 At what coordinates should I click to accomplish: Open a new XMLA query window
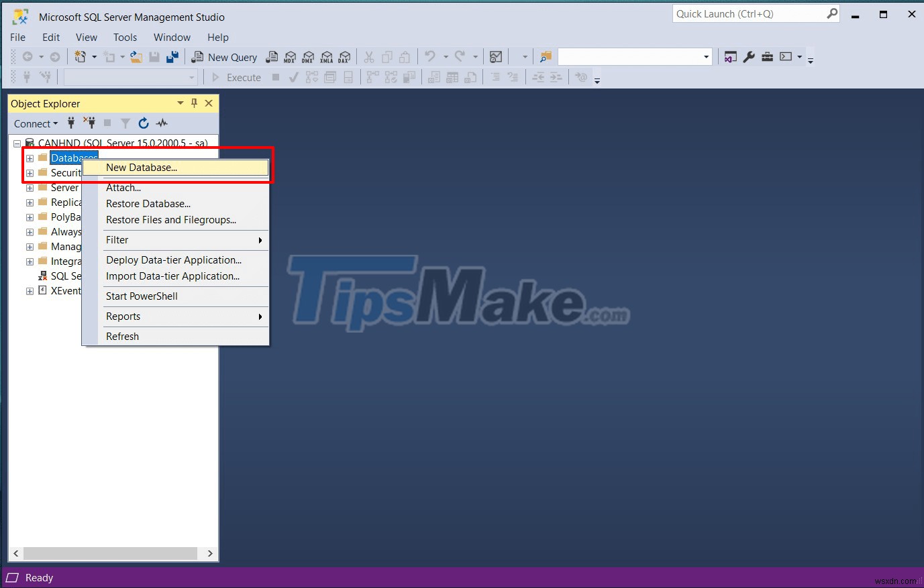tap(326, 57)
